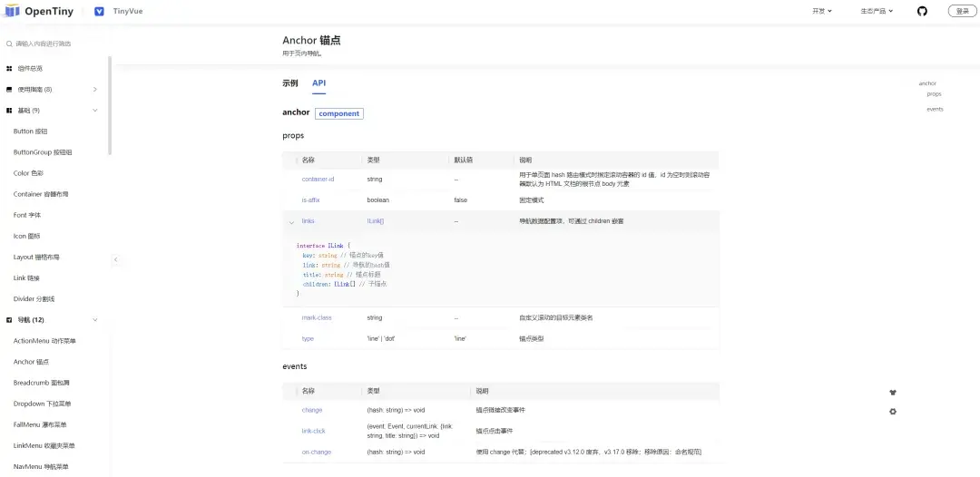Open ActionMenu 动作菜单 in the sidebar
This screenshot has width=980, height=477.
[x=44, y=341]
